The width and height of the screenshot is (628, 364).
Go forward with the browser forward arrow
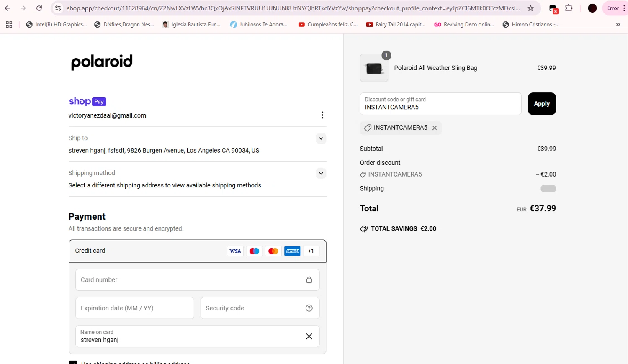[x=23, y=8]
